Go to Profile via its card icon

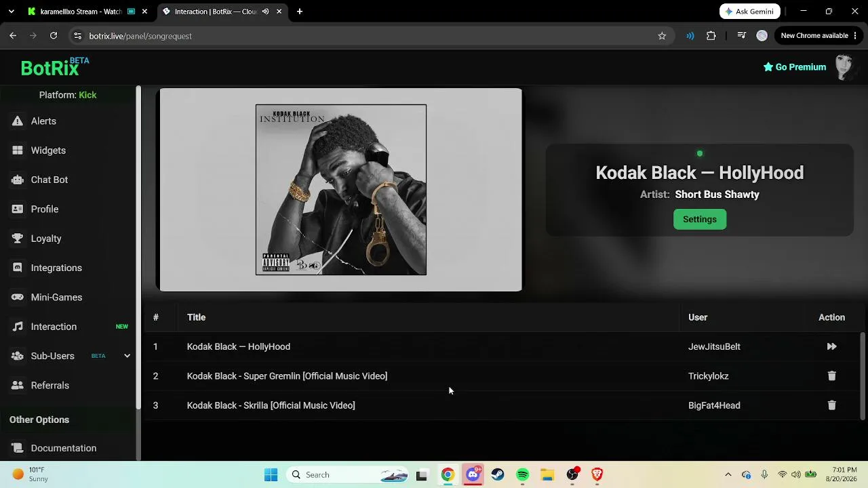point(18,209)
